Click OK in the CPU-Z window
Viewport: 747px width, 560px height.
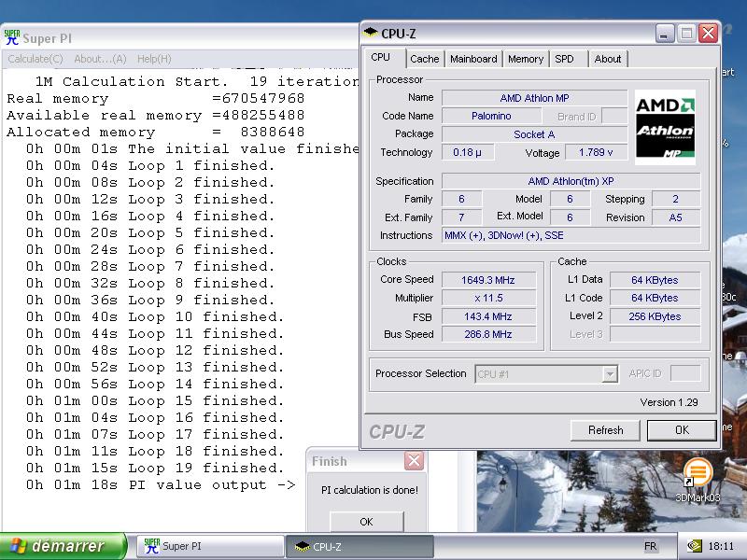(x=682, y=430)
